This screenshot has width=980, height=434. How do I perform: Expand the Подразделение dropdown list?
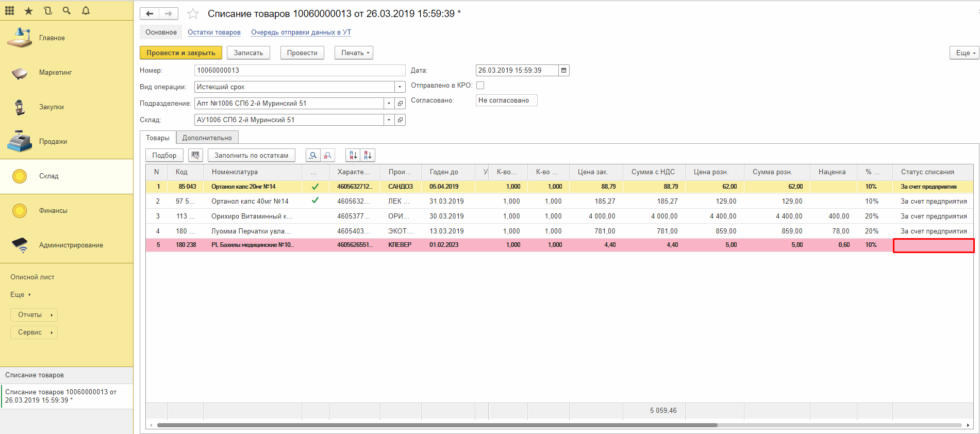click(389, 104)
